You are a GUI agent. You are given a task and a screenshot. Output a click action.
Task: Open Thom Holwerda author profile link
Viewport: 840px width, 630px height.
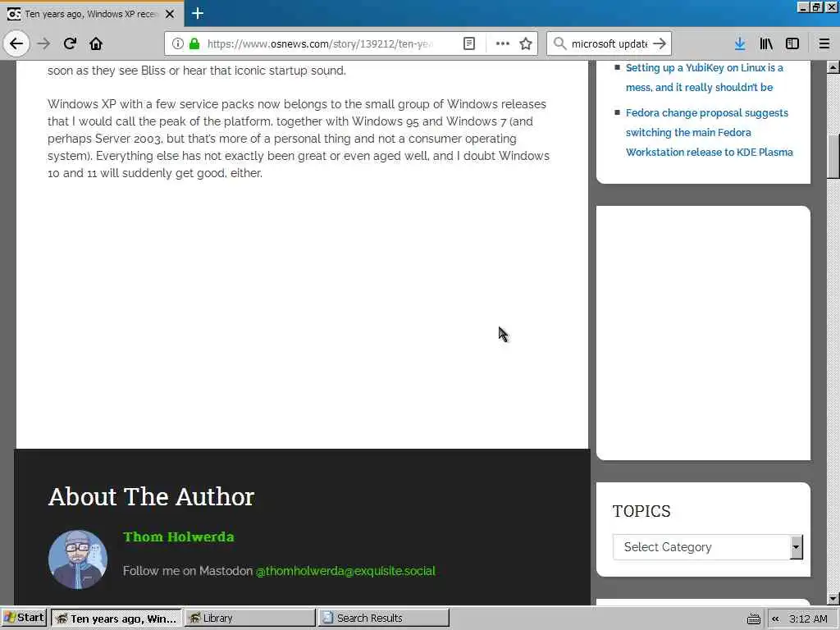tap(178, 536)
